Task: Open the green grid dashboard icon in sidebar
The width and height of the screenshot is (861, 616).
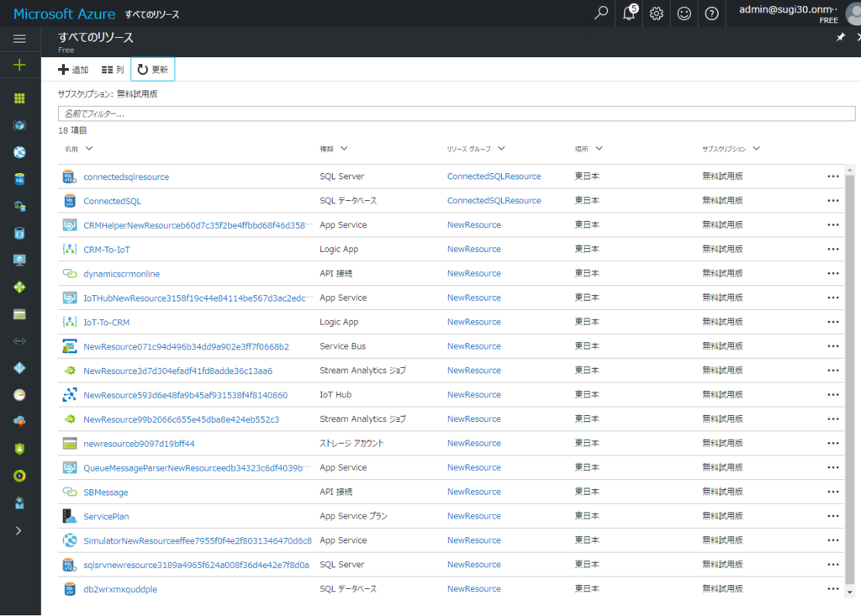Action: [x=20, y=98]
